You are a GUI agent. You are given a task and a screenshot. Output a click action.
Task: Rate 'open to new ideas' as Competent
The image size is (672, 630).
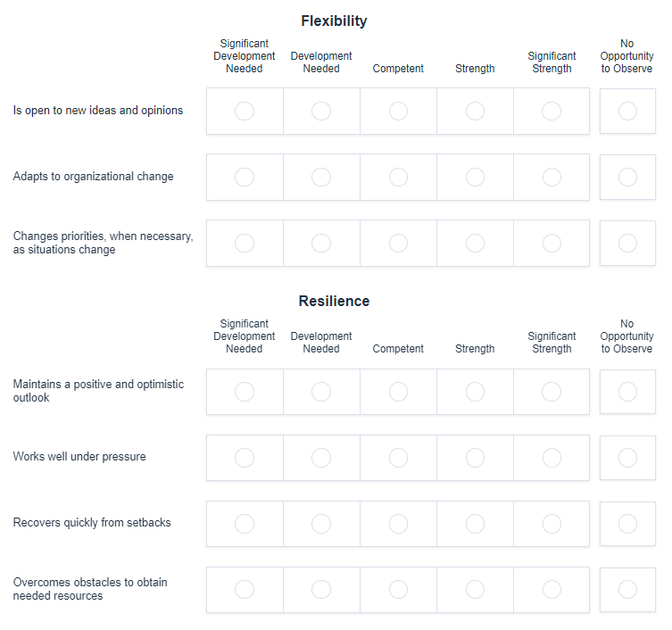[x=398, y=111]
